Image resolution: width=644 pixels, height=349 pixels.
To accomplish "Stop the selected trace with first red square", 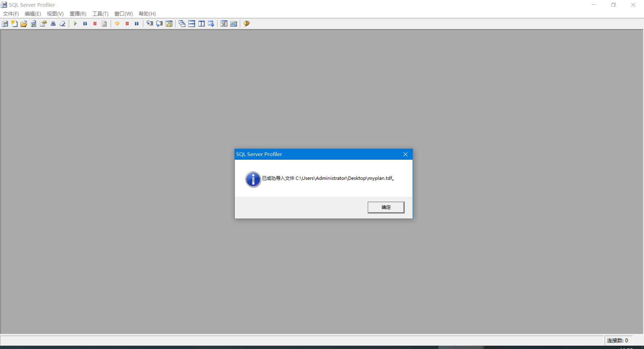I will coord(95,23).
